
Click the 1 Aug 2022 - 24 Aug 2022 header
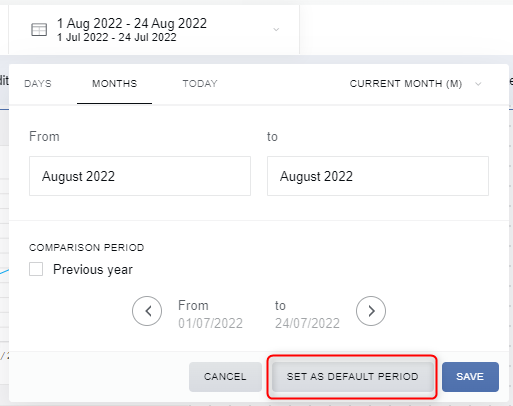tap(132, 23)
